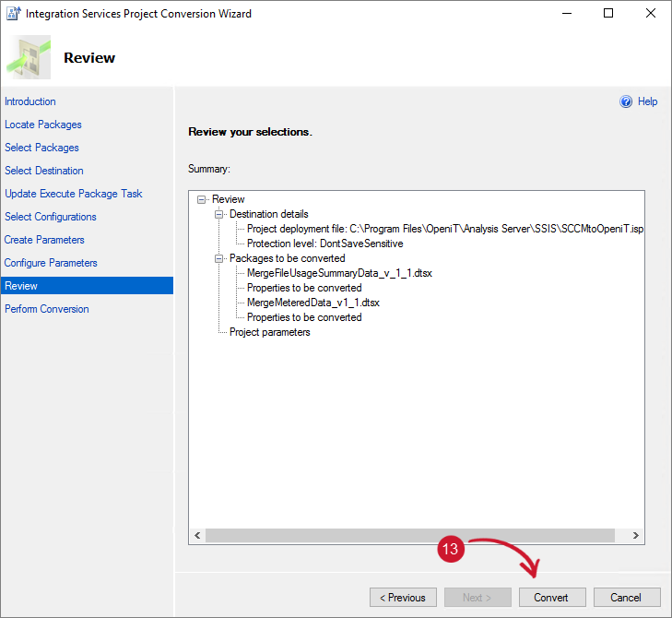Go to the Introduction step
This screenshot has height=618, width=672.
[x=30, y=101]
